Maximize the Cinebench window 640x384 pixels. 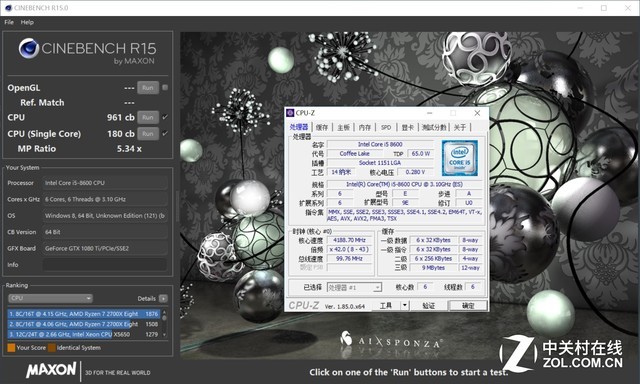coord(604,8)
